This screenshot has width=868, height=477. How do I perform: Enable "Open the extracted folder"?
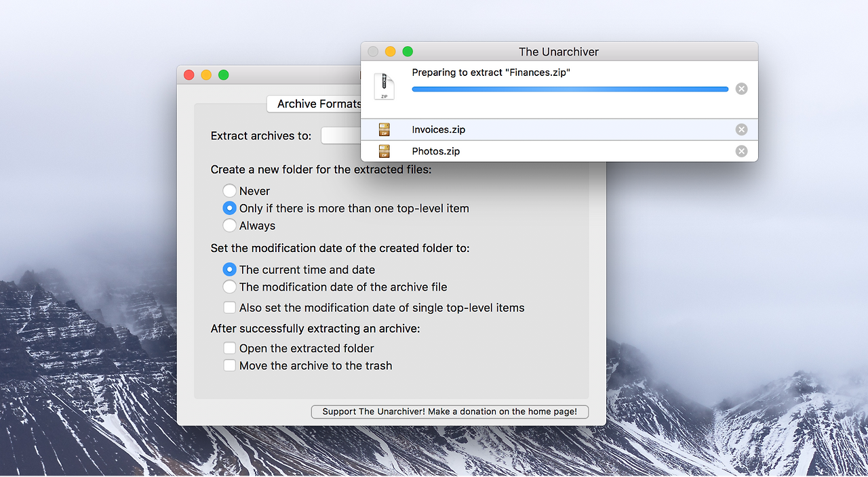point(229,348)
